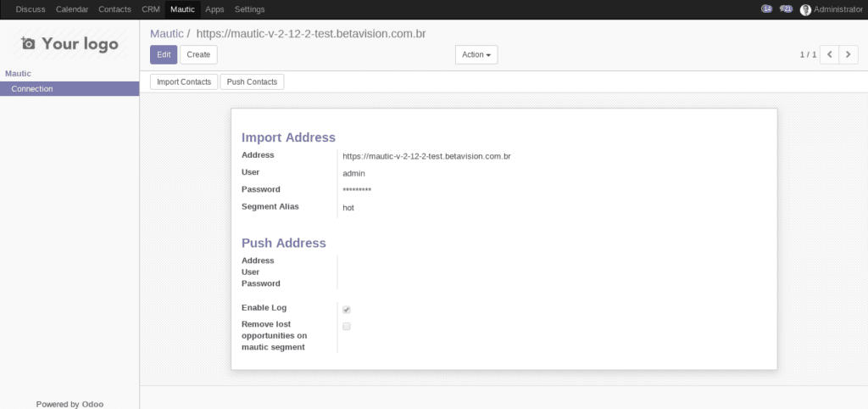Go to previous record arrow
The height and width of the screenshot is (409, 868).
[x=829, y=55]
